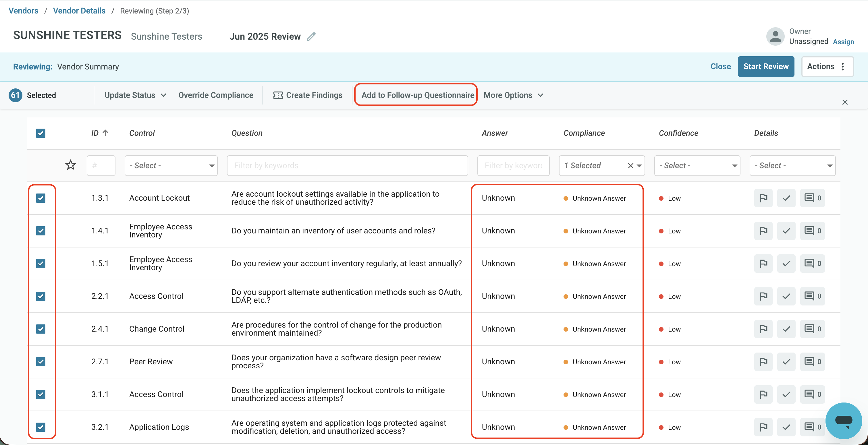Expand the More Options menu
The height and width of the screenshot is (445, 868).
(513, 95)
